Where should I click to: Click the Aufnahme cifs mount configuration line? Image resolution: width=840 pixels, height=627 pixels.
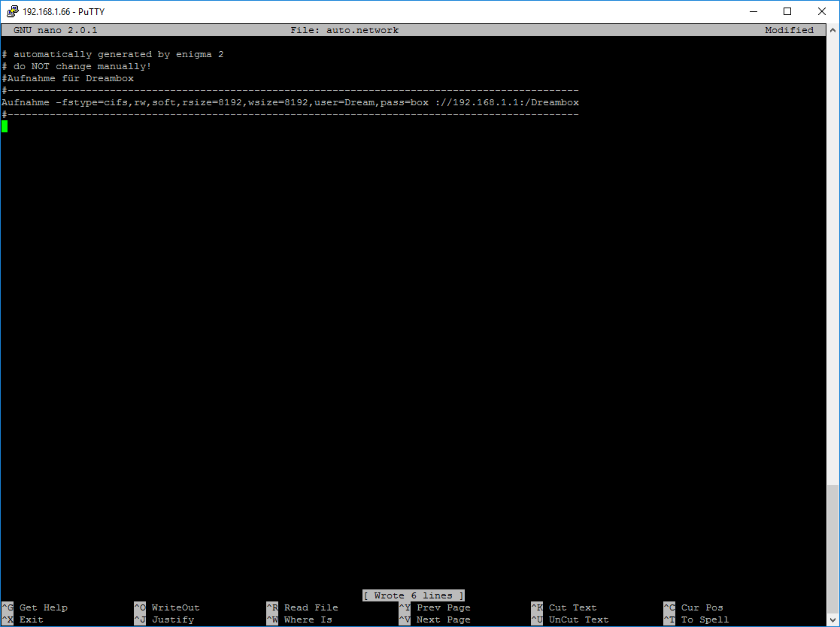point(290,102)
